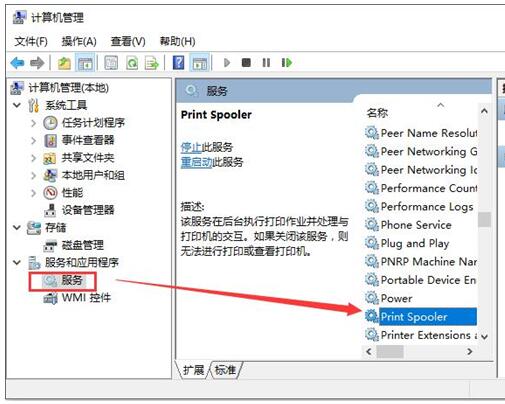Click the Back arrow toolbar icon
The width and height of the screenshot is (505, 404).
tap(17, 63)
